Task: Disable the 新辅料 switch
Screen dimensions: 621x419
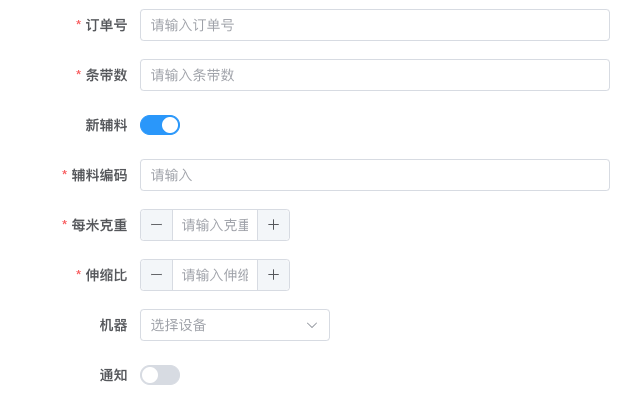Action: pyautogui.click(x=160, y=125)
